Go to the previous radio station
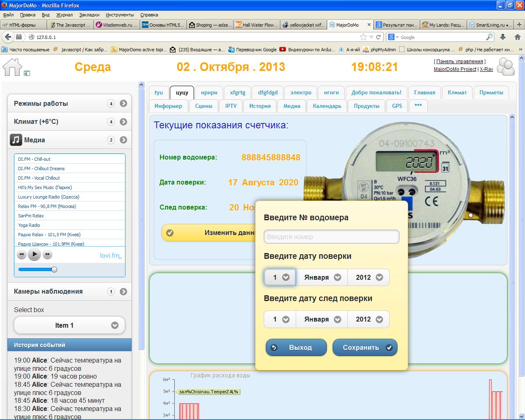Screen dimensions: 525x420 pos(21,255)
